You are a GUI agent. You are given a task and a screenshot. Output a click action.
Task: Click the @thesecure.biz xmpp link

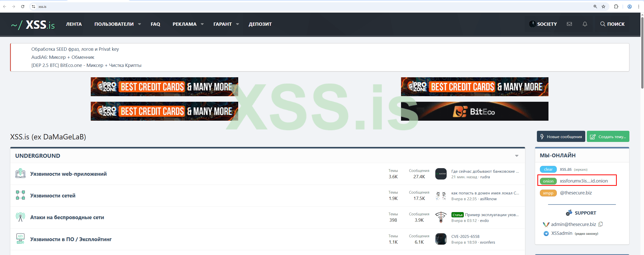click(576, 193)
